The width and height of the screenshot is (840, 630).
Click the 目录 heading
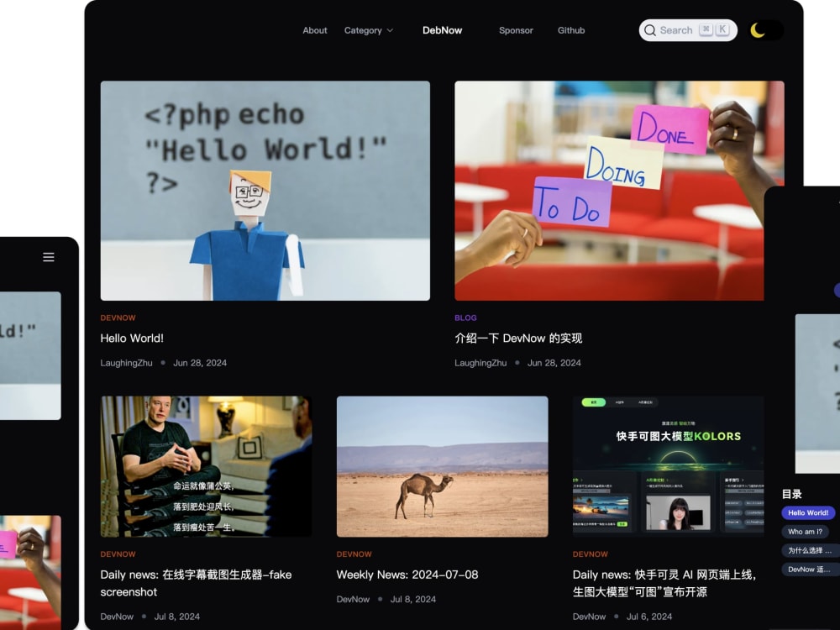click(x=792, y=494)
